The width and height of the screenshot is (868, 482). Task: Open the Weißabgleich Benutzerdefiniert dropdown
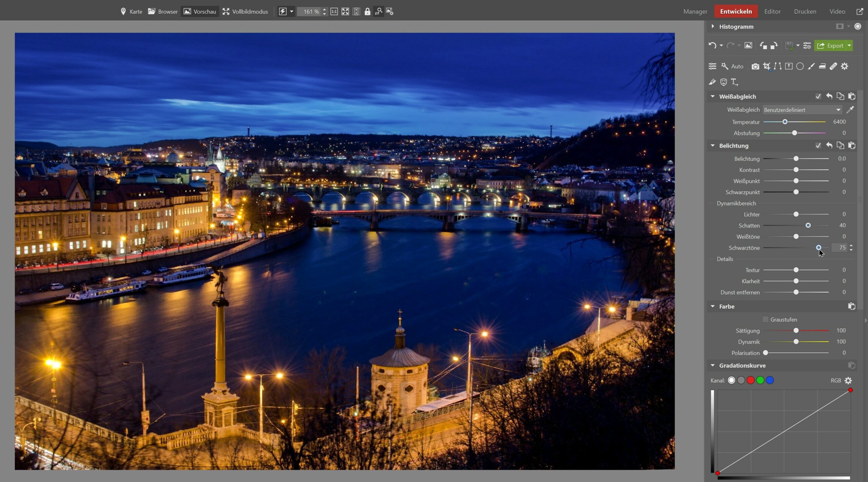coord(802,110)
